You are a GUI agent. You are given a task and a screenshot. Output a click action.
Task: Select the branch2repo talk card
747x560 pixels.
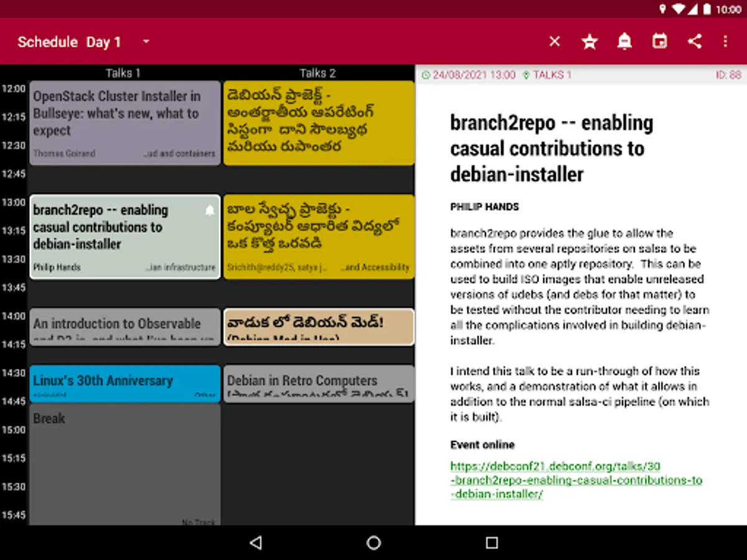pyautogui.click(x=125, y=237)
